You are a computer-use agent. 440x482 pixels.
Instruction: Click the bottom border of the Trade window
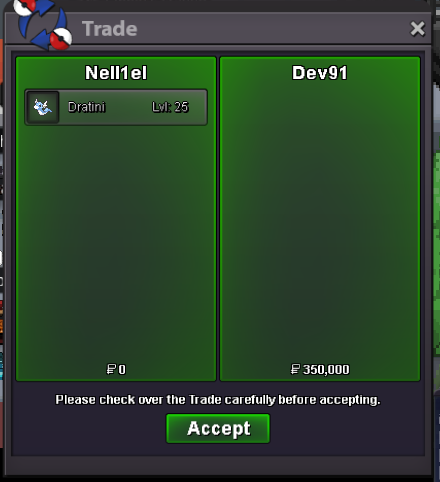click(x=218, y=466)
